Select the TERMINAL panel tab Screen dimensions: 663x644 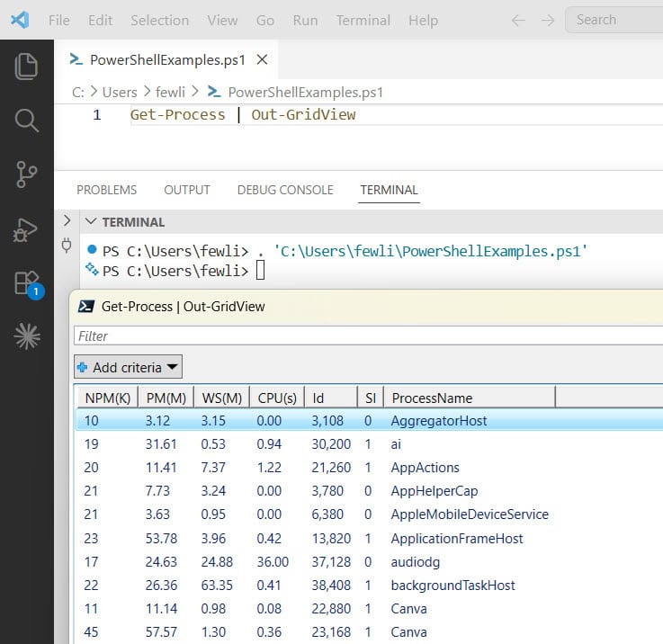click(x=389, y=190)
